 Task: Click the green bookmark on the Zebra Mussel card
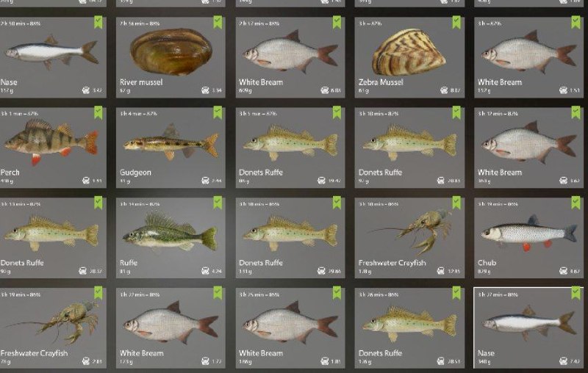(x=456, y=22)
